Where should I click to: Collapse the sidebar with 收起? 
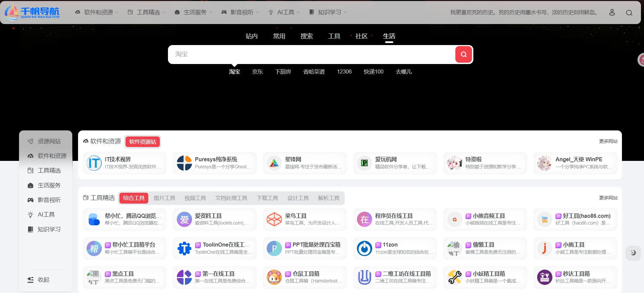[39, 280]
